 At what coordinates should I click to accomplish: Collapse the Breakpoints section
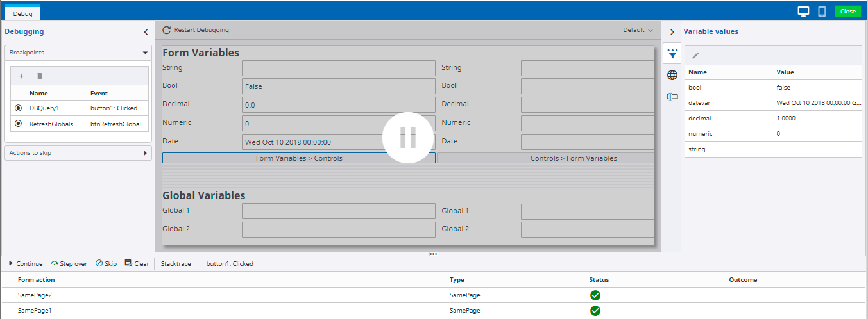click(145, 53)
